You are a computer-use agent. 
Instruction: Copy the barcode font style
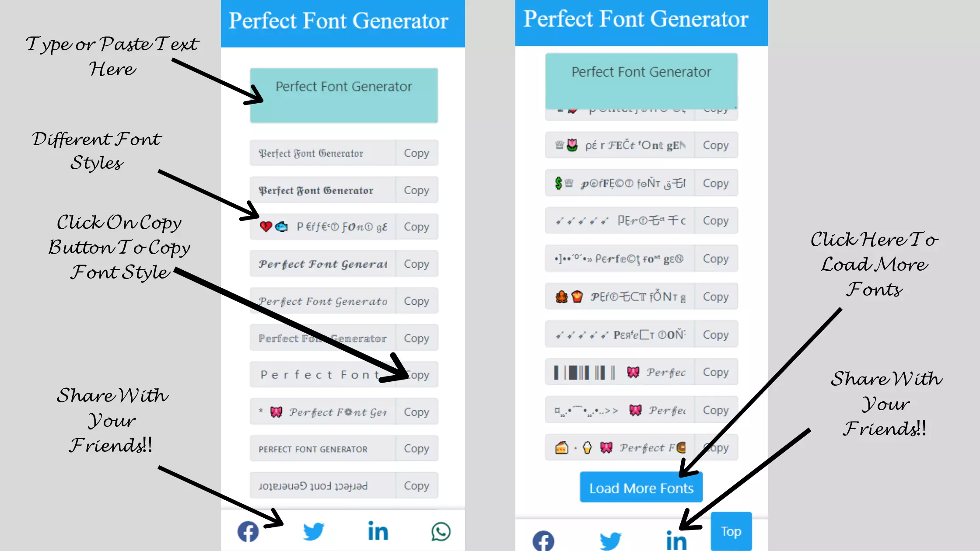coord(715,372)
